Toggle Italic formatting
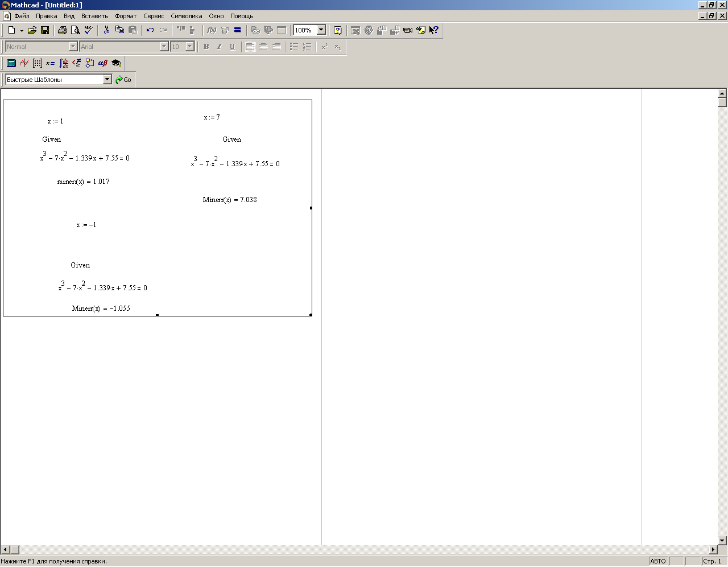 point(220,47)
